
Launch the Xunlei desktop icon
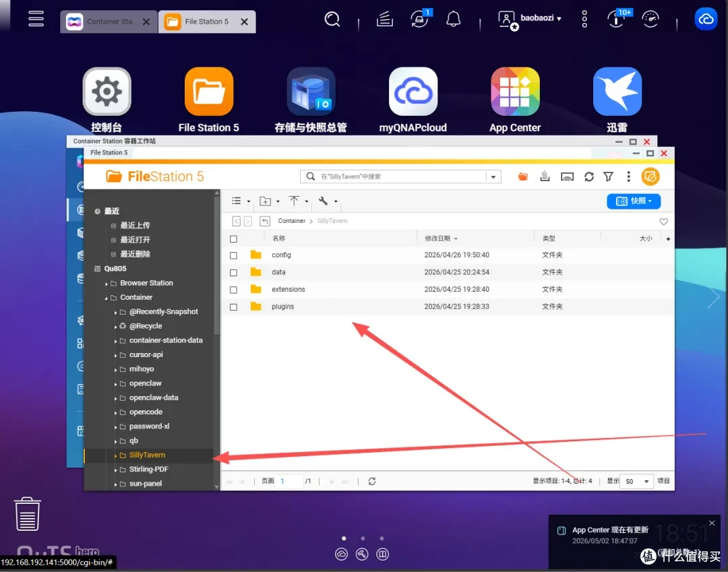point(617,92)
